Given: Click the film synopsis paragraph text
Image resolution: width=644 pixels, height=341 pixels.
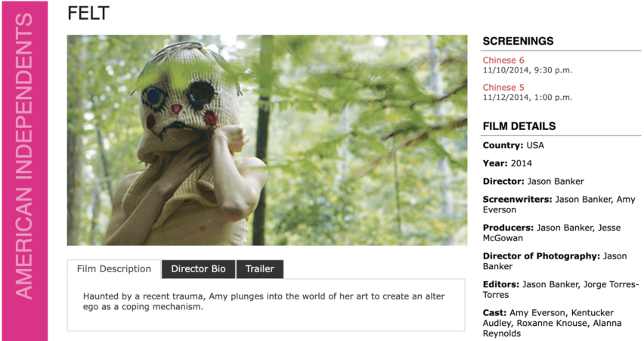Looking at the screenshot, I should [264, 301].
